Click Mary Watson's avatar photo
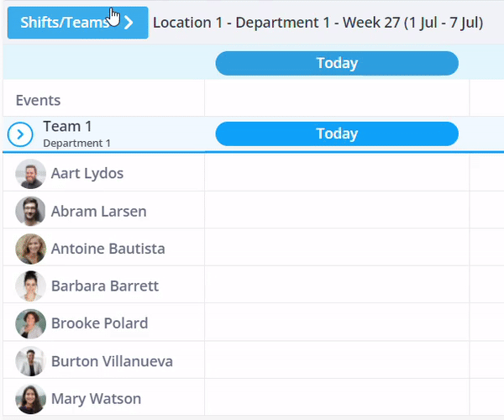 point(30,399)
